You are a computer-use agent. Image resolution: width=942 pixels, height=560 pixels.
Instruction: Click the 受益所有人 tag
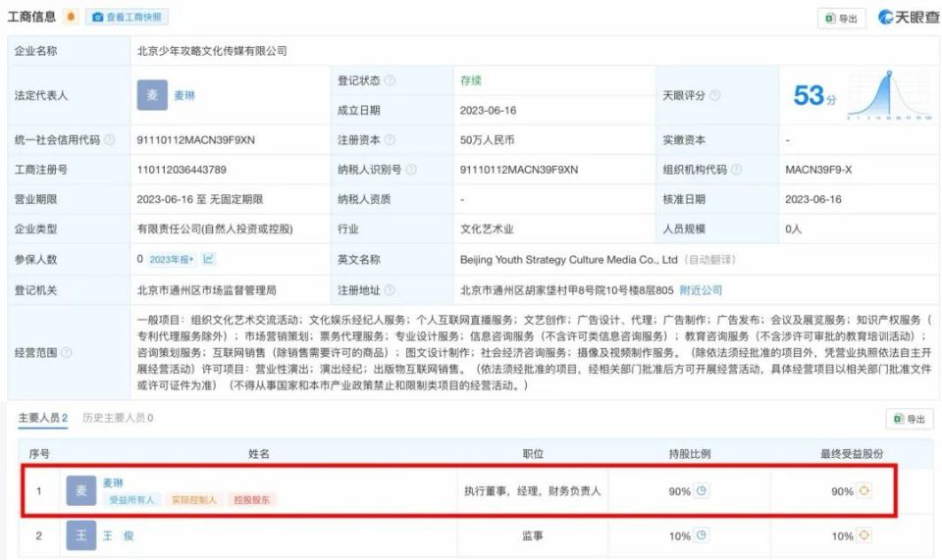(x=131, y=500)
